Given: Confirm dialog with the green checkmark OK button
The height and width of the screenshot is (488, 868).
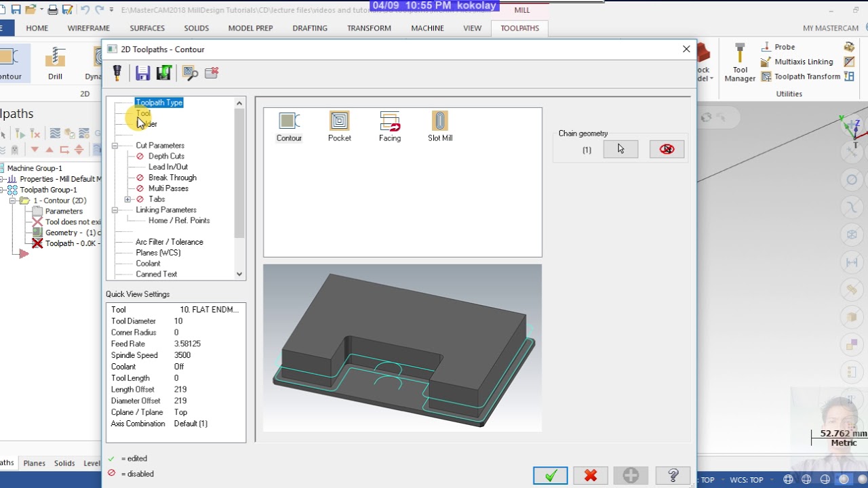Looking at the screenshot, I should pyautogui.click(x=551, y=476).
